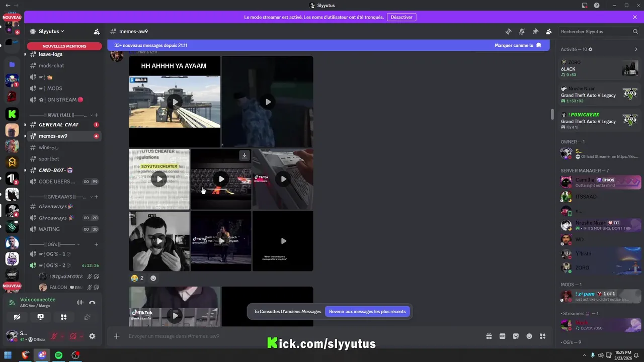Image resolution: width=644 pixels, height=362 pixels.
Task: Open the ITSSAAD member entry
Action: [x=600, y=197]
